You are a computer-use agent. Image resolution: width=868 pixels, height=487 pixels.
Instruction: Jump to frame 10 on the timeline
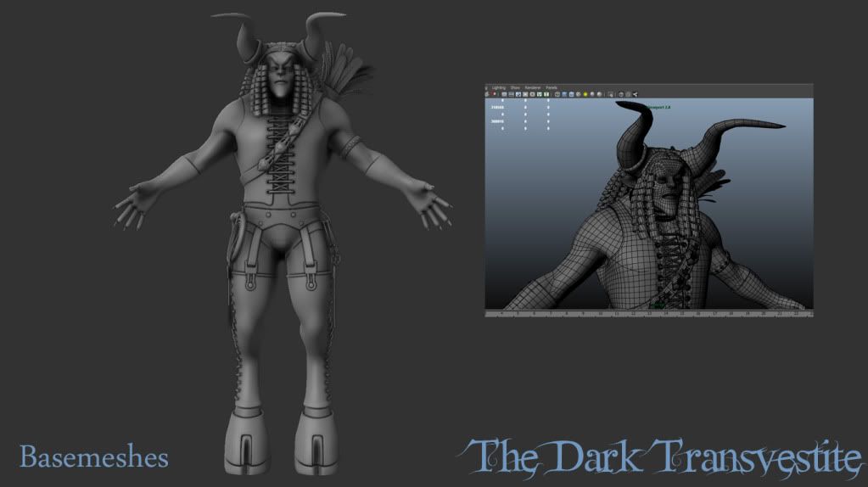(x=601, y=313)
